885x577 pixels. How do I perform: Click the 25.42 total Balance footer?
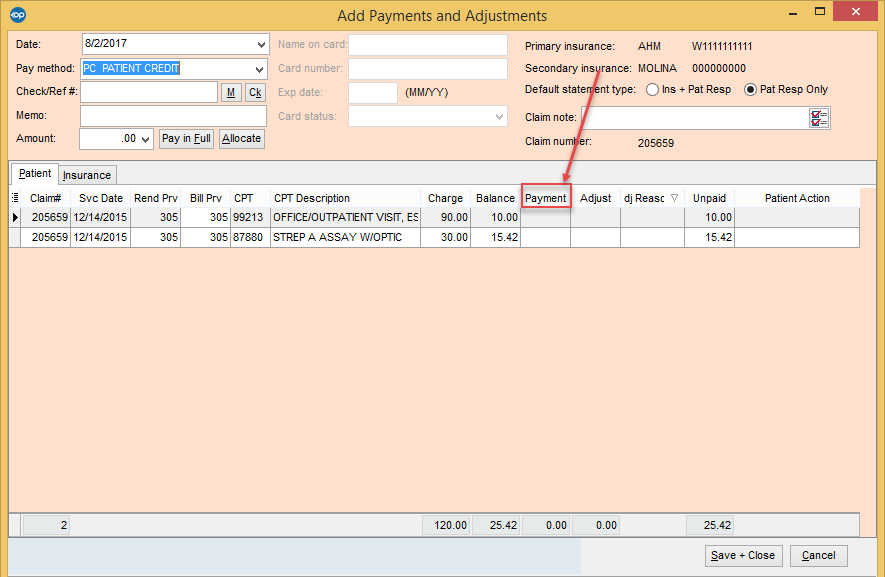(496, 525)
